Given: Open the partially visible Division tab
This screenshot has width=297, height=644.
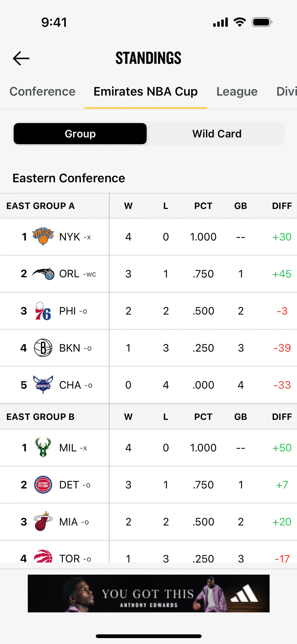Looking at the screenshot, I should coord(286,91).
